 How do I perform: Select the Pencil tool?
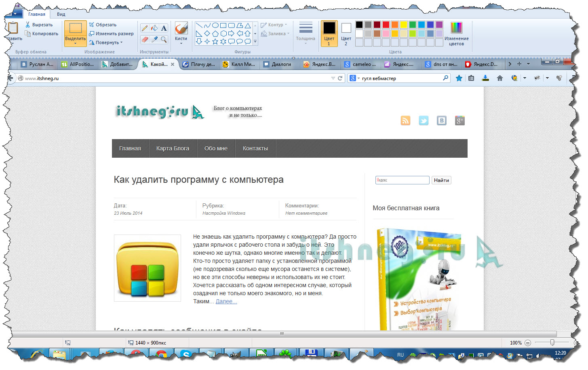coord(144,28)
